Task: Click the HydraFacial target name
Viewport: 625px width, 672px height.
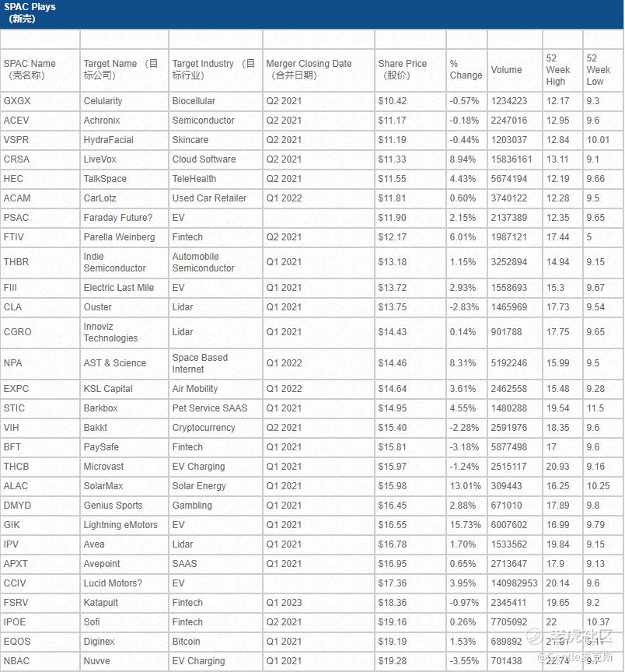Action: click(108, 140)
